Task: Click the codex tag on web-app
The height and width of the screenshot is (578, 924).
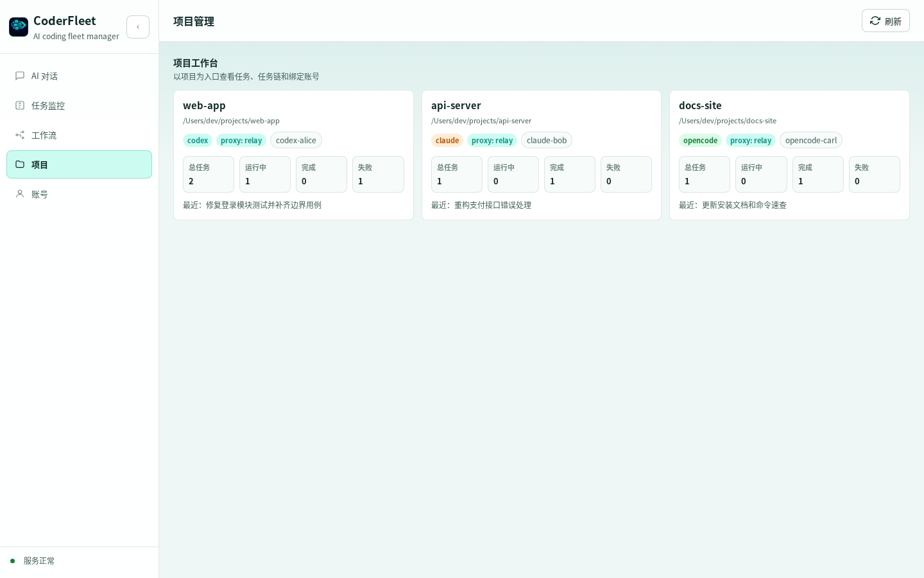Action: (x=198, y=140)
